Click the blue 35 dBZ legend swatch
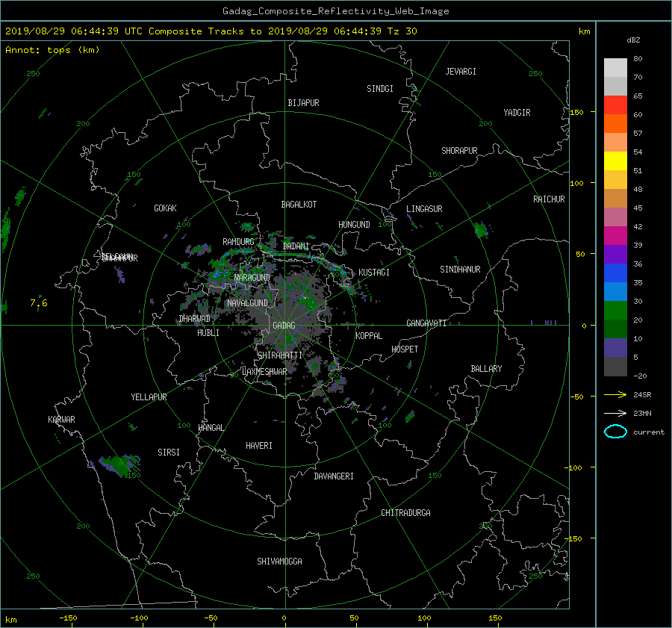Viewport: 672px width, 628px height. pyautogui.click(x=615, y=273)
